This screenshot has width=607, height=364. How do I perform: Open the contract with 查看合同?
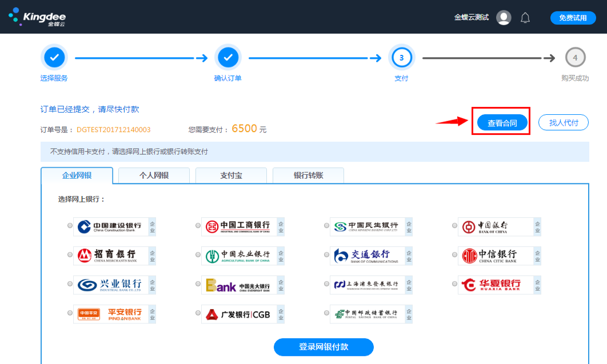pyautogui.click(x=502, y=123)
